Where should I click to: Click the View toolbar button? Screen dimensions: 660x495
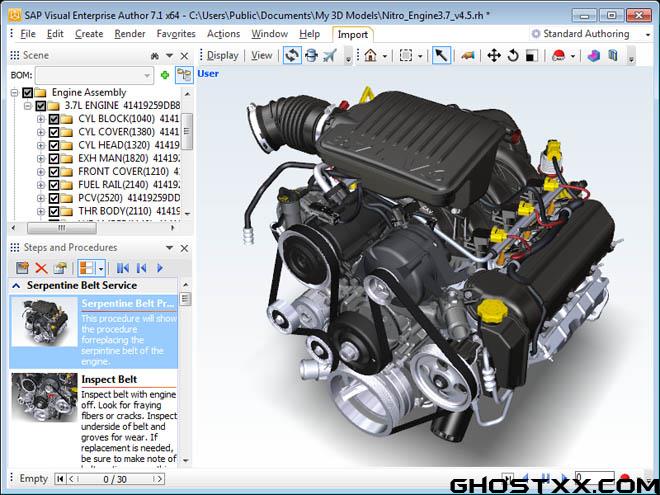(261, 56)
